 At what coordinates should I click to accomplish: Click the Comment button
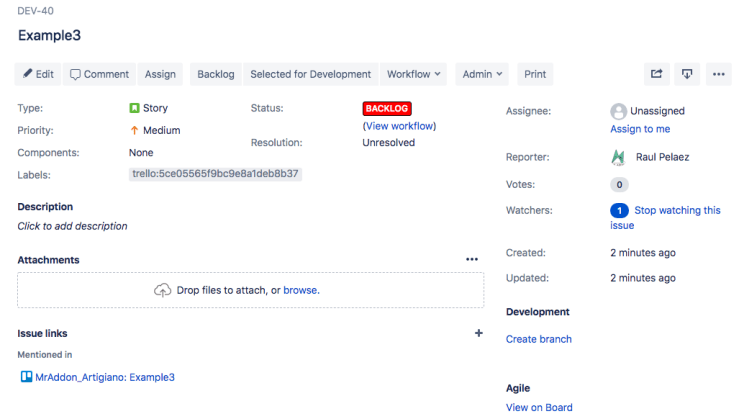point(99,74)
